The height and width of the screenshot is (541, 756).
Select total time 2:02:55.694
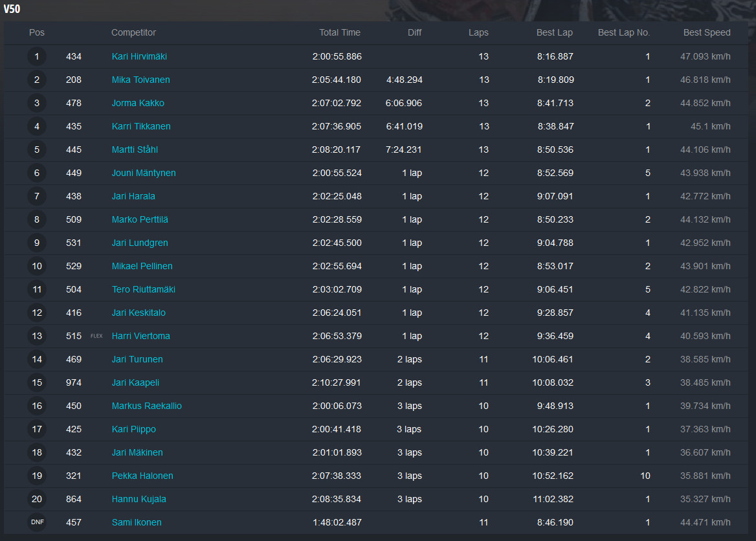[x=337, y=266]
